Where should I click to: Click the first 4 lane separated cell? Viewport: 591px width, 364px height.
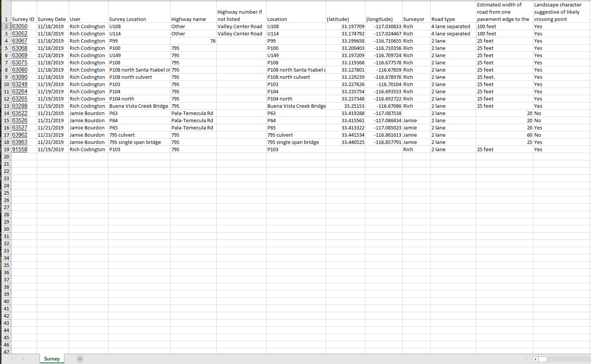(451, 26)
